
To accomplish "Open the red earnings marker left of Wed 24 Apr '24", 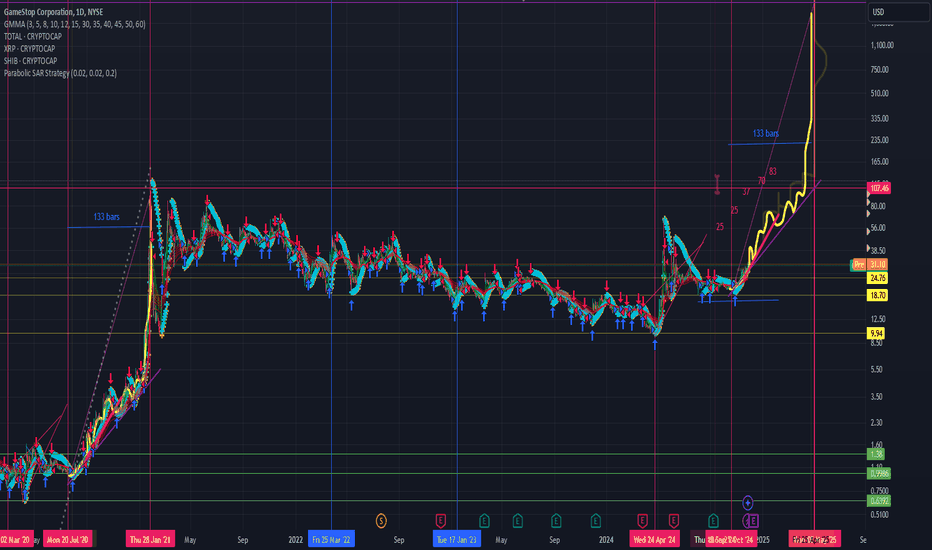I will point(643,521).
